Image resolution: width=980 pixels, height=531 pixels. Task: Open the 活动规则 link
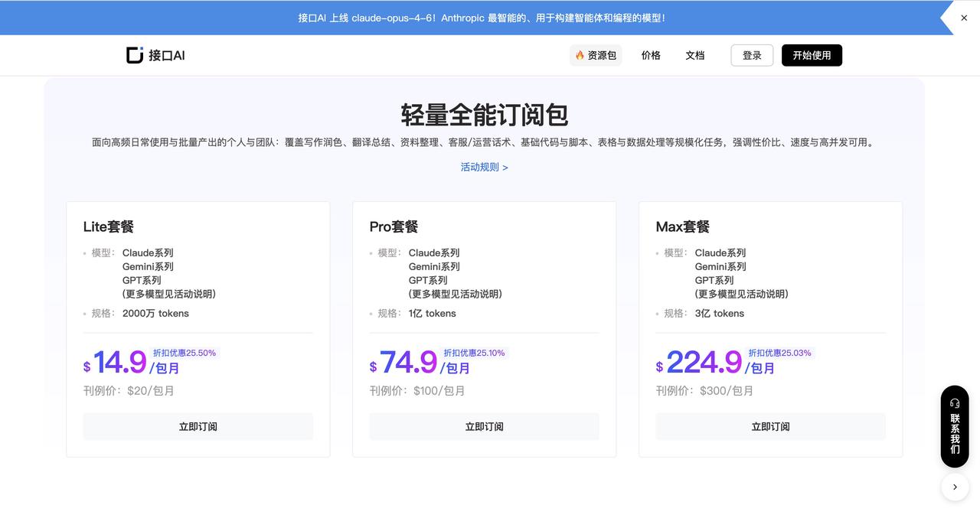484,167
